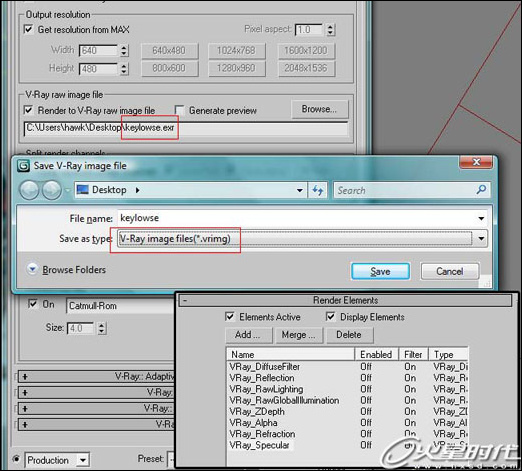This screenshot has height=471, width=522.
Task: Click Add ... in Render Elements
Action: coord(248,335)
